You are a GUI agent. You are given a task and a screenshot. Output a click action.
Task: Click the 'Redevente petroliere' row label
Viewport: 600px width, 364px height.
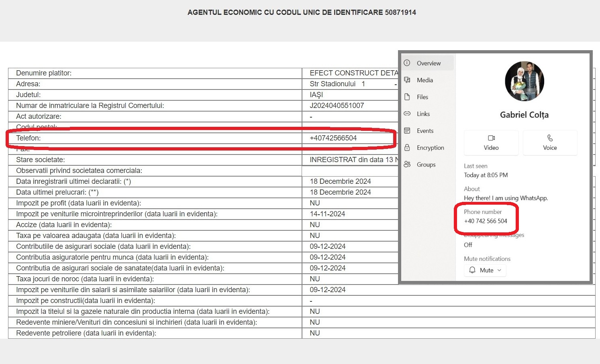[x=86, y=333]
